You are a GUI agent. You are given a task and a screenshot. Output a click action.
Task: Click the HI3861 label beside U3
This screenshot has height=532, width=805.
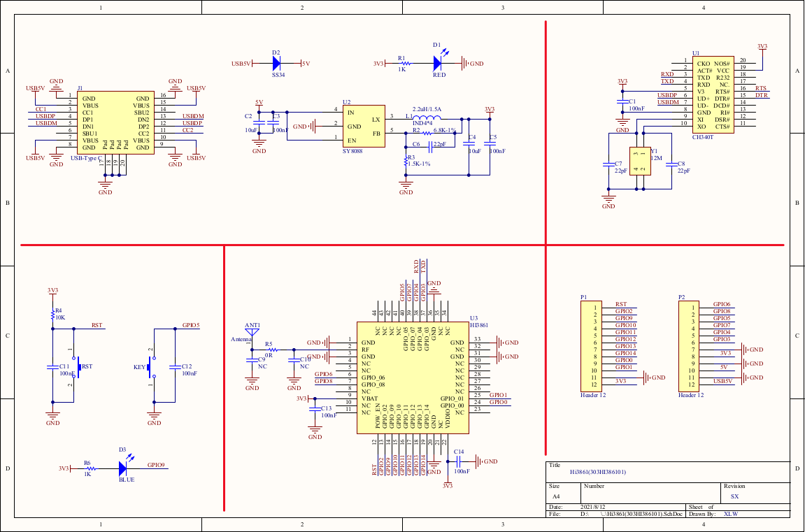479,325
